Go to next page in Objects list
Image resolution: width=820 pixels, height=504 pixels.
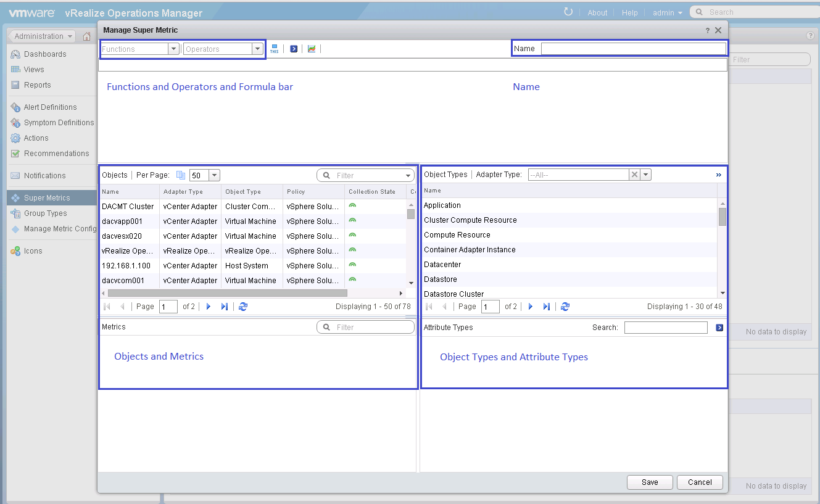coord(209,307)
